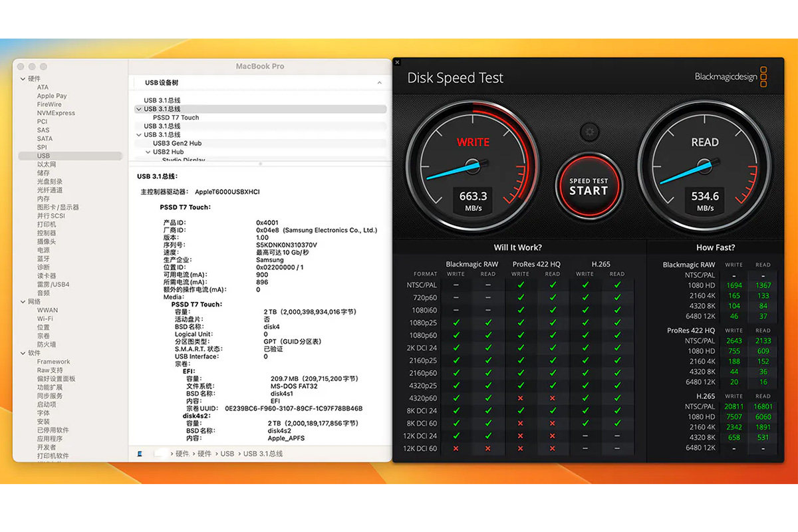Start the speed test with the START button
The width and height of the screenshot is (798, 532).
click(589, 187)
